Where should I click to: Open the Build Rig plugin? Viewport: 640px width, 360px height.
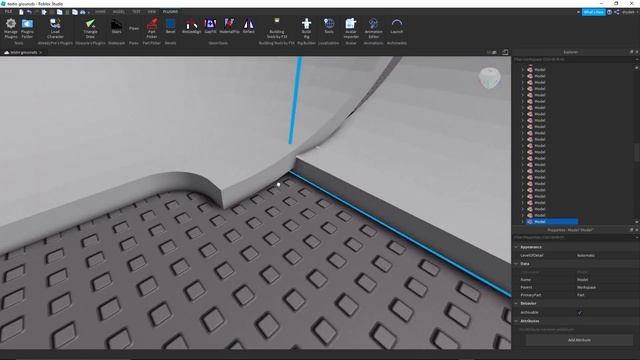point(307,29)
